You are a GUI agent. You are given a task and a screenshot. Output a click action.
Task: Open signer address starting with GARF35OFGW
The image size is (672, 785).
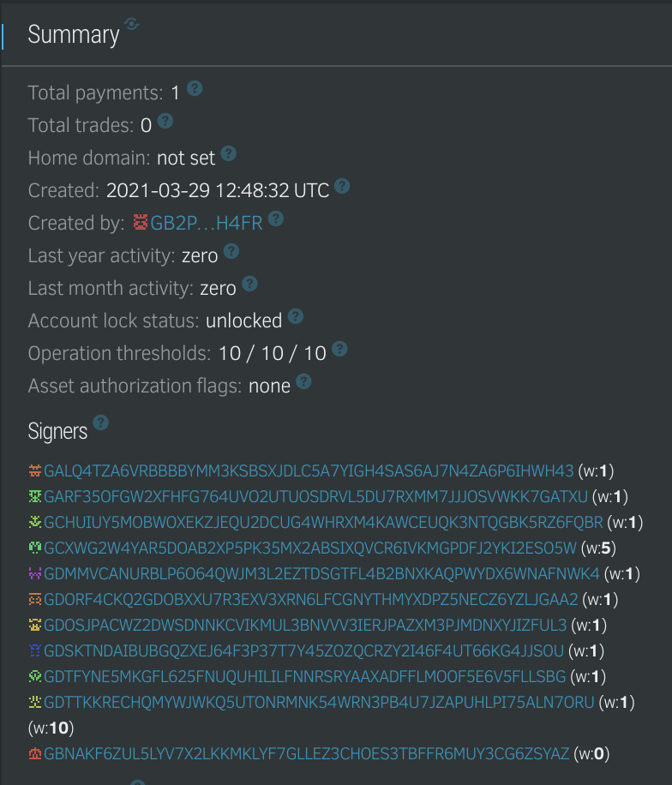[x=315, y=497]
